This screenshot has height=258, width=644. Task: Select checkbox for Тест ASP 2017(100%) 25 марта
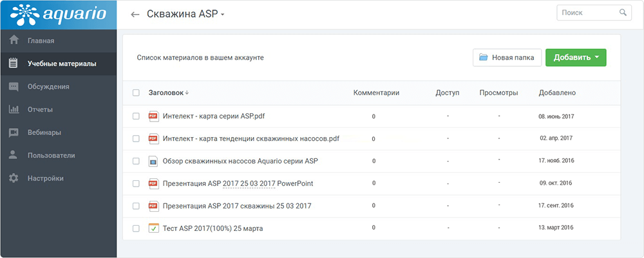[136, 228]
